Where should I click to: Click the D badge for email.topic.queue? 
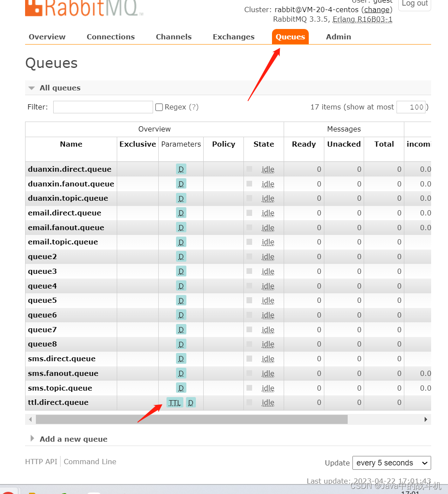pyautogui.click(x=181, y=242)
